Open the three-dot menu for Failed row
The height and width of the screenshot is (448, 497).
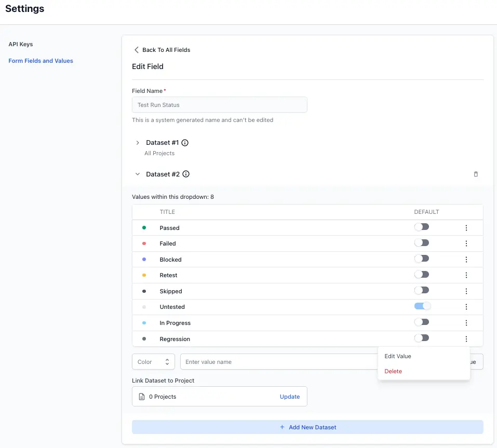(466, 243)
